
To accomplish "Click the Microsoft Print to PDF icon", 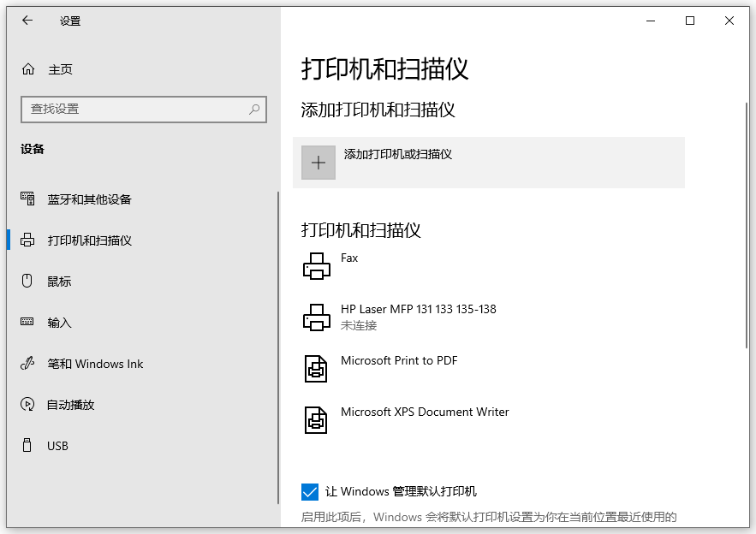I will pos(316,369).
